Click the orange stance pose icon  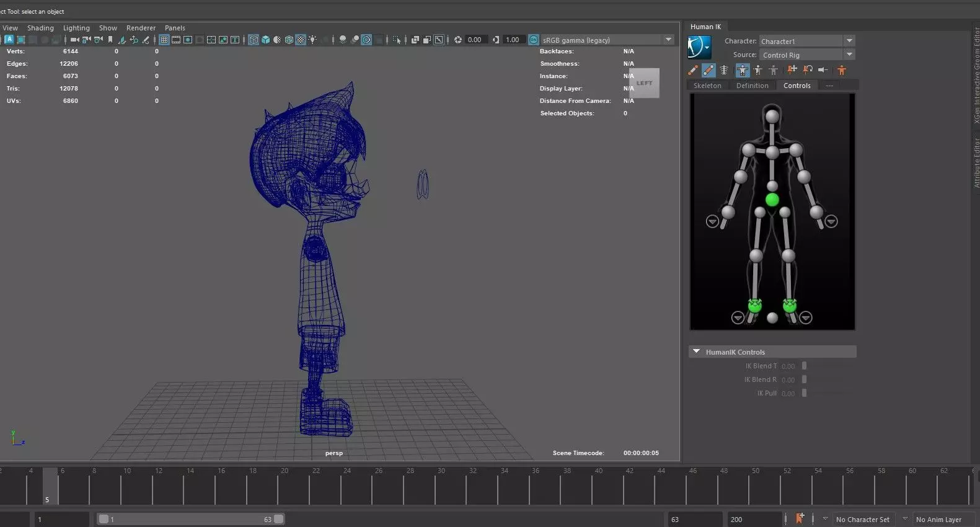841,70
